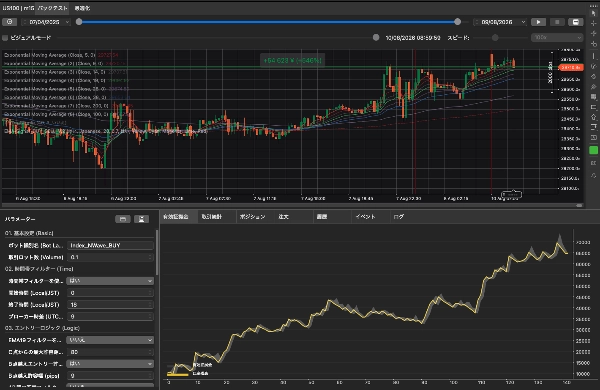Click the スピード slider handle
Screen dimensions: 600x390
(x=495, y=38)
